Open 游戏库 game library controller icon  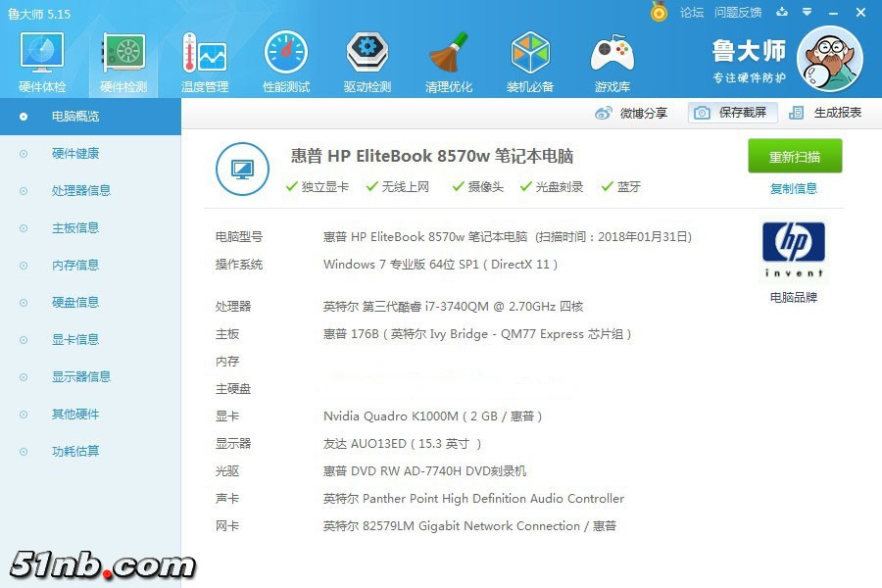(x=612, y=62)
